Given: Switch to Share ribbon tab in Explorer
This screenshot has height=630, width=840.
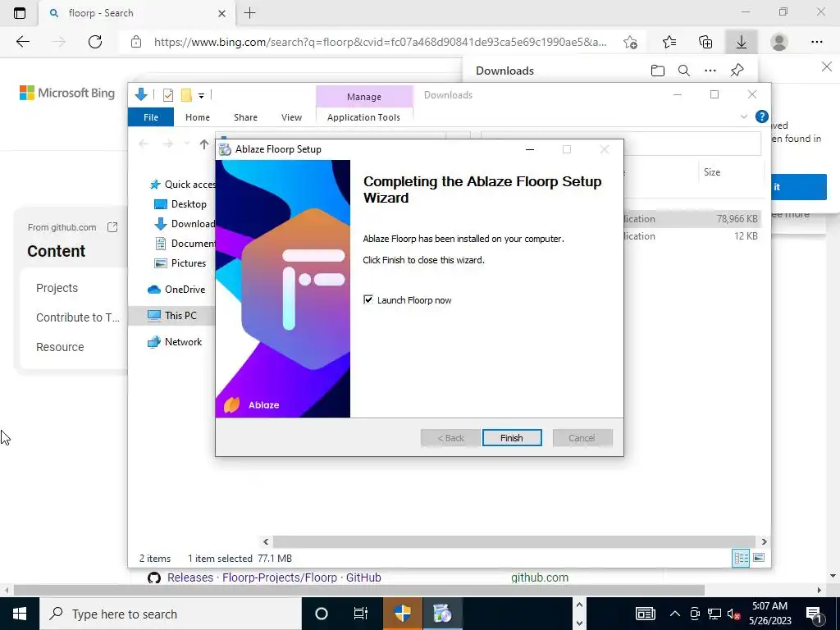Looking at the screenshot, I should [245, 116].
